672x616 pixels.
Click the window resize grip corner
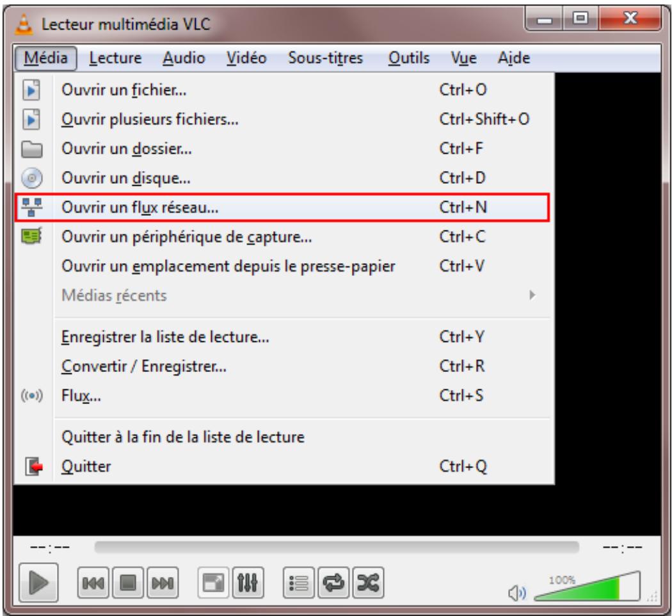click(x=653, y=597)
